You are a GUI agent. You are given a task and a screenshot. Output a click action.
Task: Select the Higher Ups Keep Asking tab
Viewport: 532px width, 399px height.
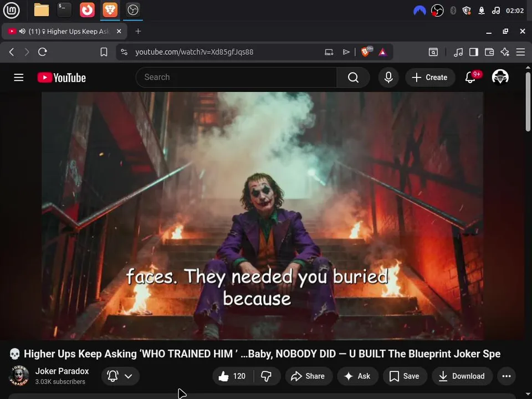coord(64,31)
